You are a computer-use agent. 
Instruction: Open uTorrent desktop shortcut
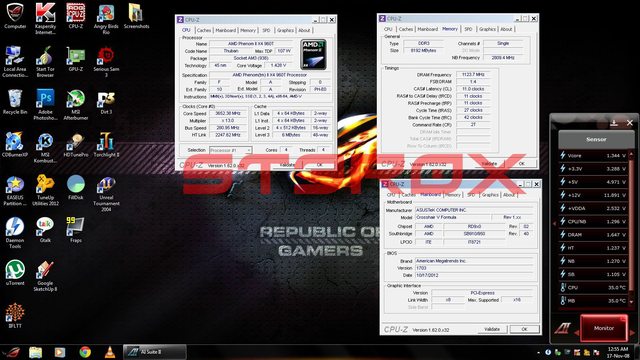15,273
